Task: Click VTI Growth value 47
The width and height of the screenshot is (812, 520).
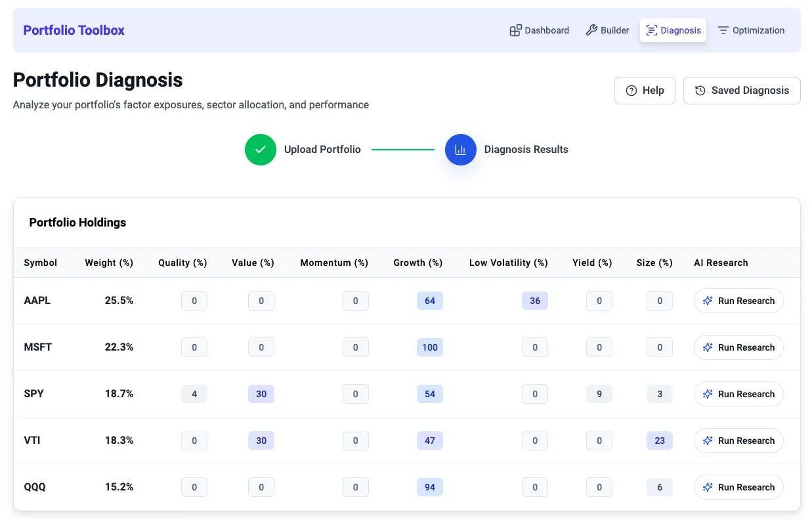Action: 430,441
